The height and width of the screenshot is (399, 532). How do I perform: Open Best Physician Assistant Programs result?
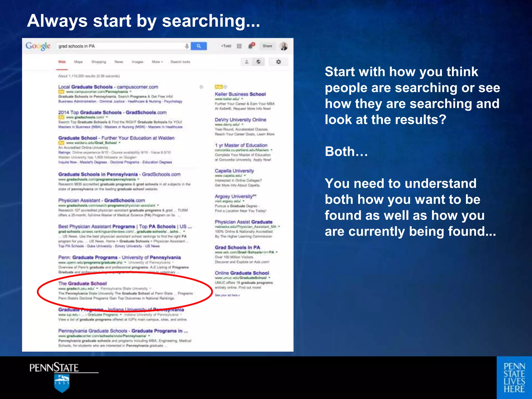(125, 227)
